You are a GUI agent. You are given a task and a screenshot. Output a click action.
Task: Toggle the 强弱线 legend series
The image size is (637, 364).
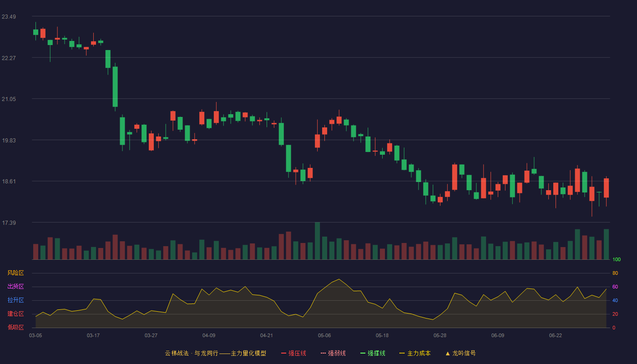tap(333, 353)
